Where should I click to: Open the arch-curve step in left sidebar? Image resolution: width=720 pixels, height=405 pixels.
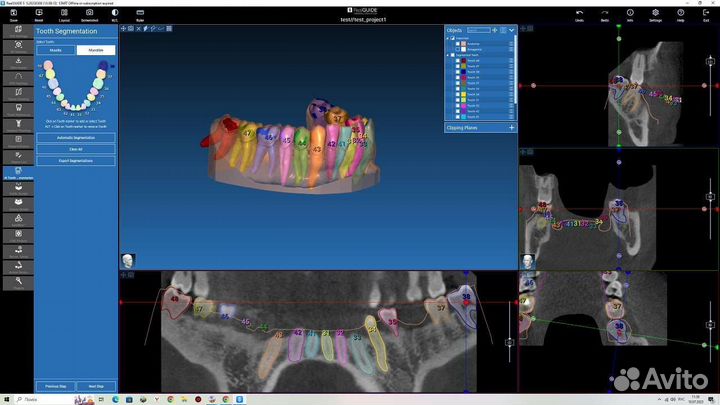click(18, 78)
